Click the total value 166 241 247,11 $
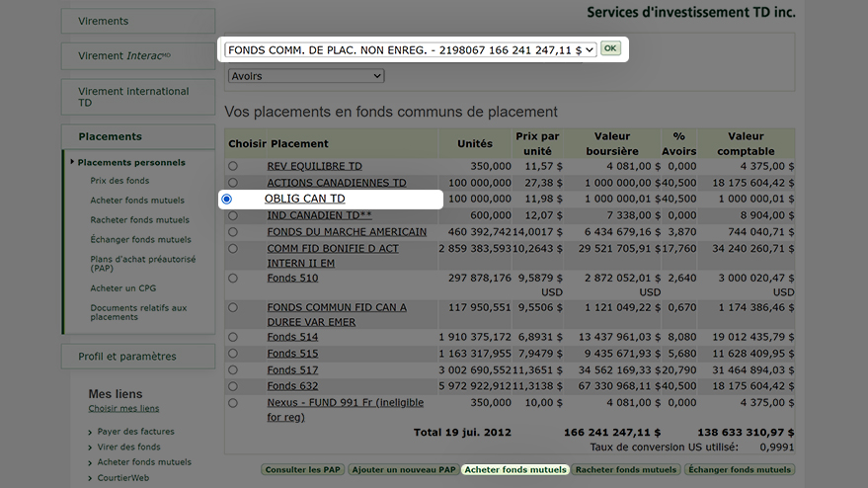The image size is (868, 488). (611, 433)
